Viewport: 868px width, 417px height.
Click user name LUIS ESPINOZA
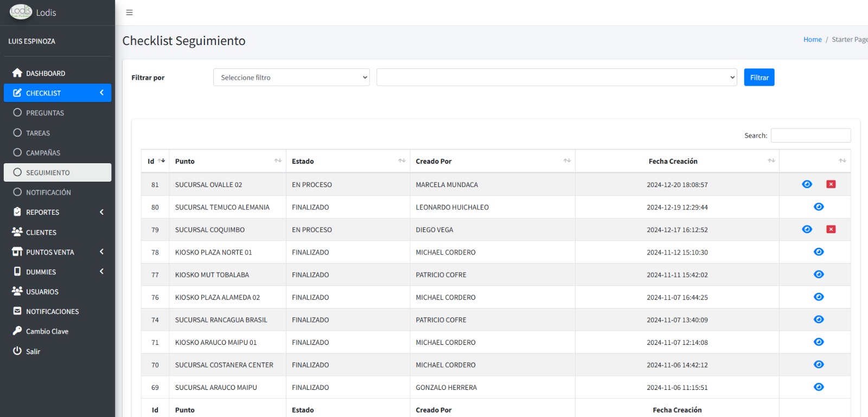[31, 41]
